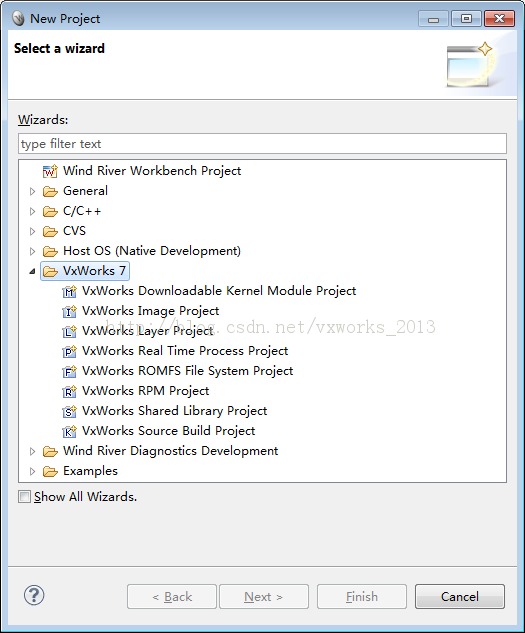Click the Host OS folder icon
The width and height of the screenshot is (525, 633).
coord(50,252)
